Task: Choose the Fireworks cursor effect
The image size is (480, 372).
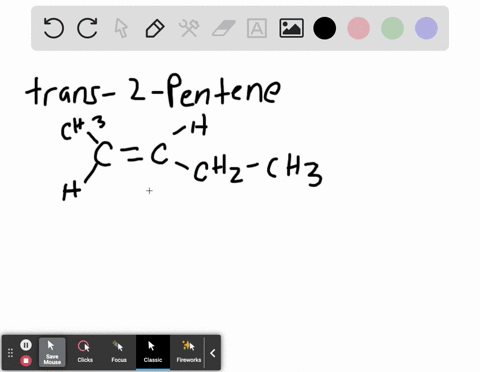Action: pyautogui.click(x=189, y=352)
